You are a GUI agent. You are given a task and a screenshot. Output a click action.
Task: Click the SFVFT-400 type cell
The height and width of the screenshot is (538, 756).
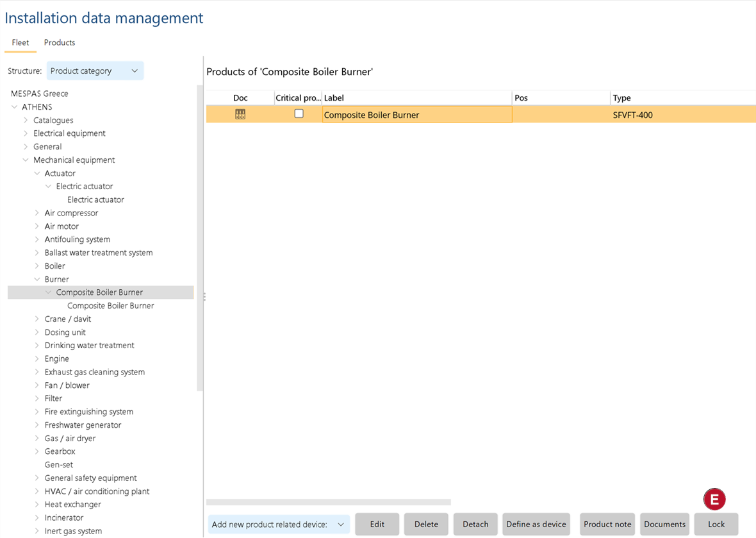[x=683, y=115]
